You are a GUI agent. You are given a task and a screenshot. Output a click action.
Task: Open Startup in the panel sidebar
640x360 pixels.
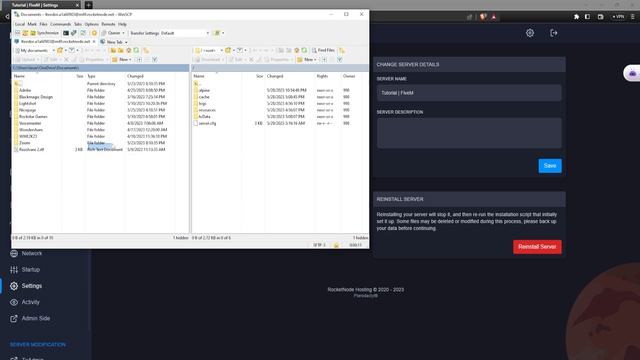click(25, 270)
